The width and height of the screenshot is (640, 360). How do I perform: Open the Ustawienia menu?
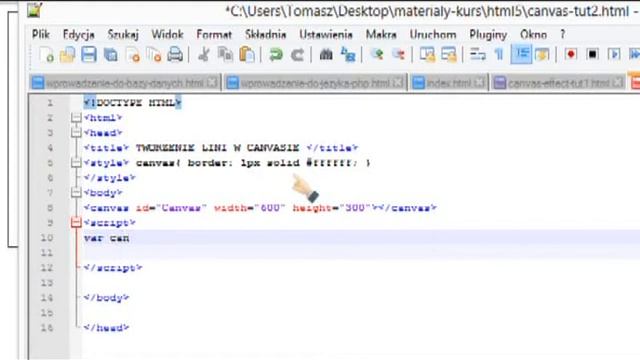pos(326,35)
